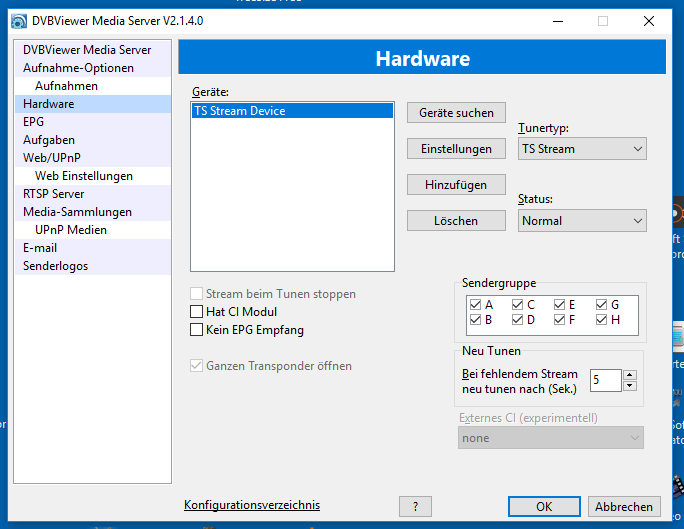Open Senderlogos in the sidebar
This screenshot has width=684, height=529.
[x=56, y=266]
